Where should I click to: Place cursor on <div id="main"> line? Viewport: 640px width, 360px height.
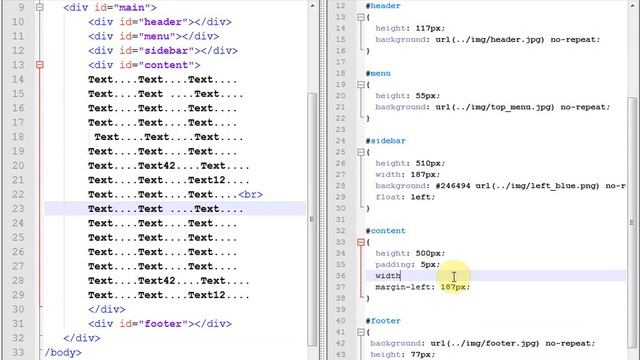110,7
